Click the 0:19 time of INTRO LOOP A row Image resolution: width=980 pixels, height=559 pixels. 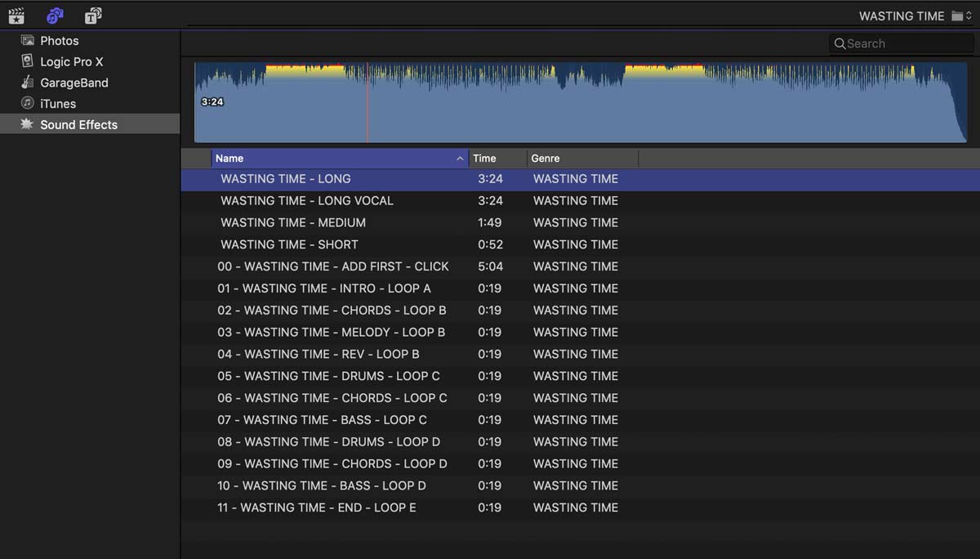(490, 288)
